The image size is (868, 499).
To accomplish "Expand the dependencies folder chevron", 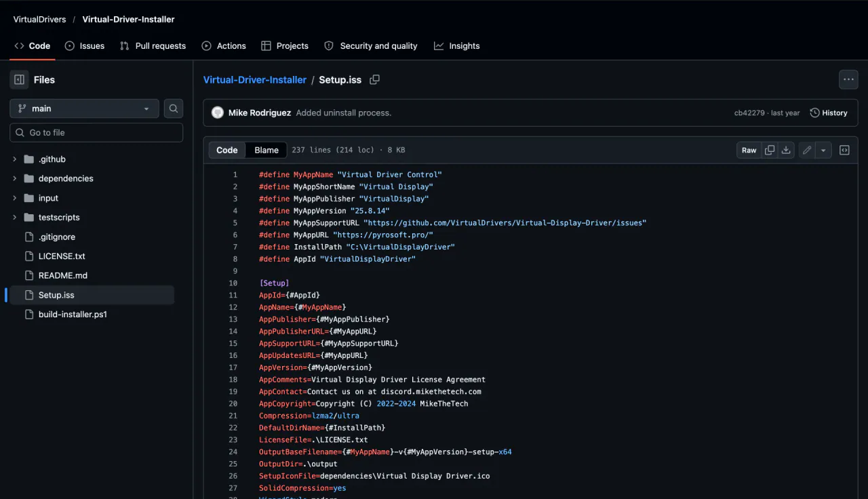I will pos(14,178).
